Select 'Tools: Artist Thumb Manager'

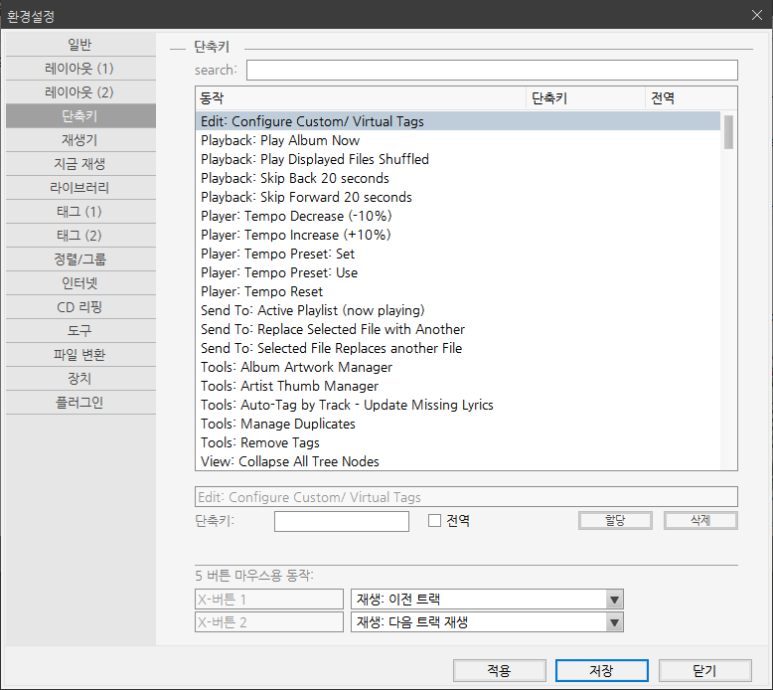[458, 386]
